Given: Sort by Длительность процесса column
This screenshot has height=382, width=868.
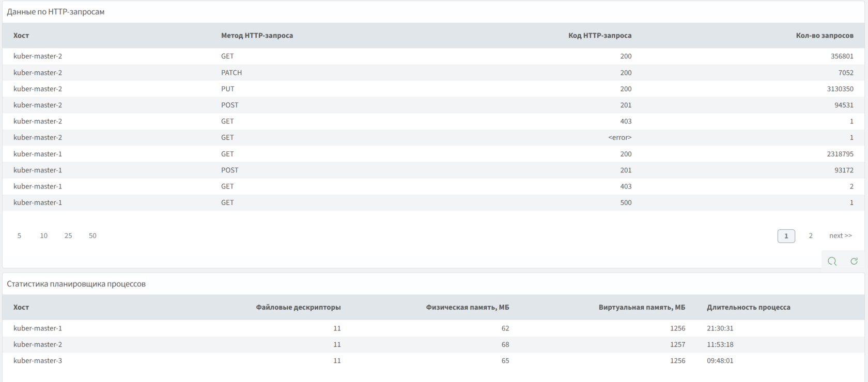Looking at the screenshot, I should pyautogui.click(x=748, y=307).
